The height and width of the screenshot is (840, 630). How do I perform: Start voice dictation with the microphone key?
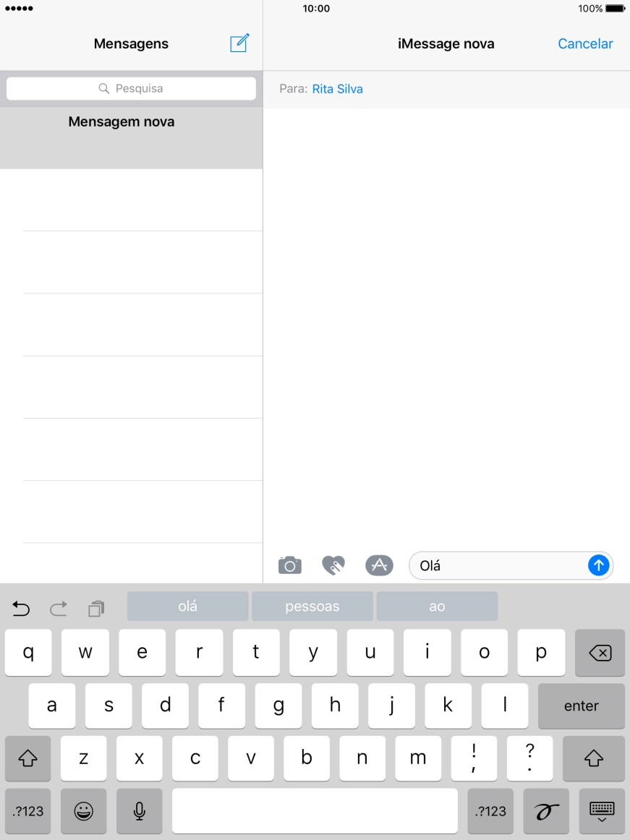[139, 811]
